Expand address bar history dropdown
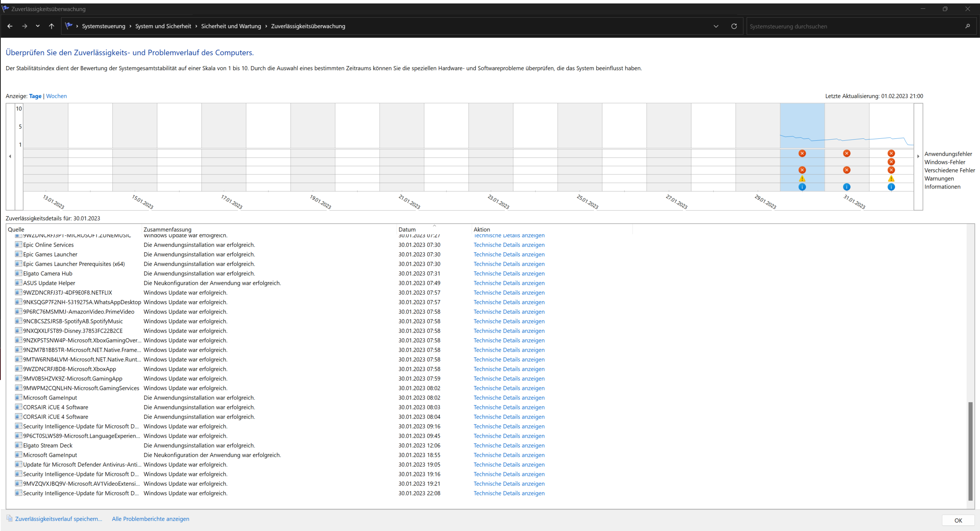This screenshot has width=980, height=531. tap(716, 26)
